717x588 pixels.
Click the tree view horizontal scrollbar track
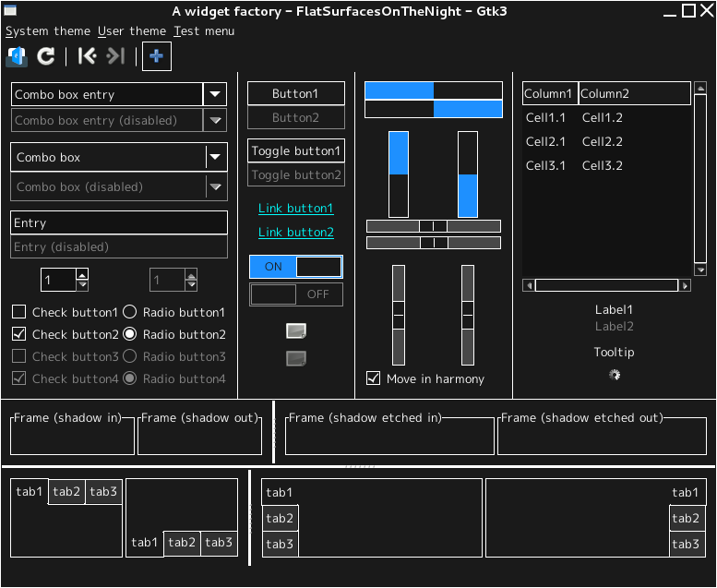607,285
